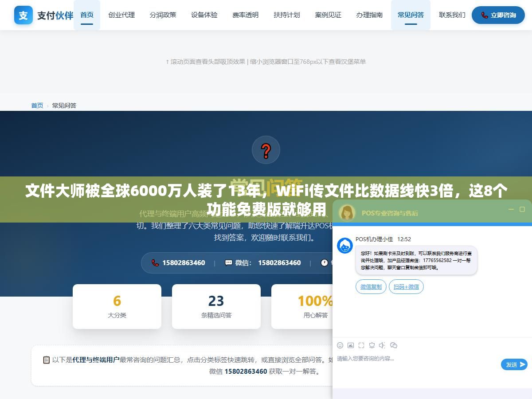The image size is (532, 399).
Task: Click the blue POS机办理小佳 avatar icon
Action: (345, 246)
